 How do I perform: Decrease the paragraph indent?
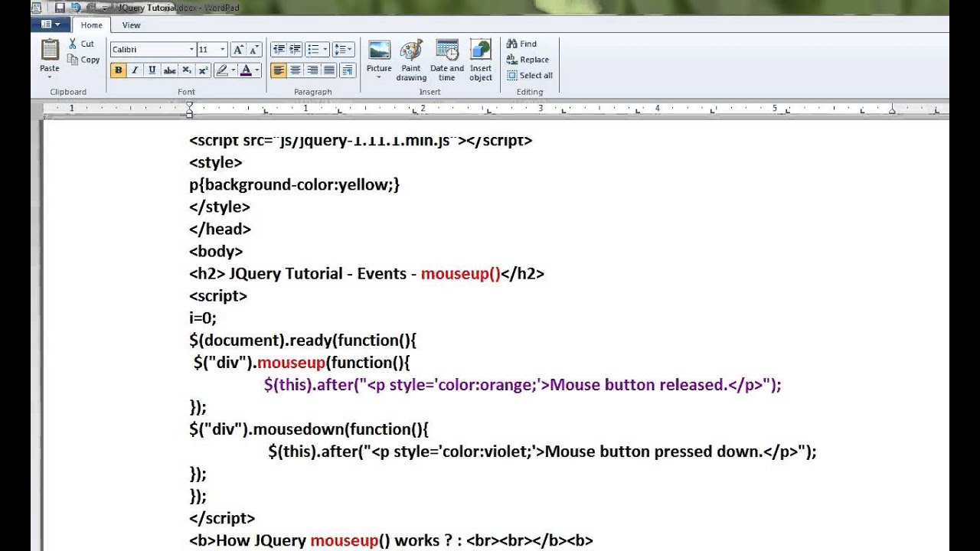[279, 50]
